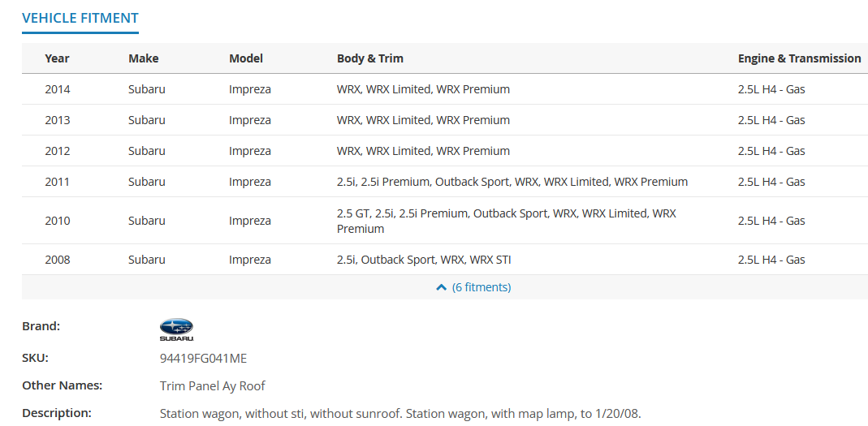Click the station wagon description text
Viewport: 868px width, 426px height.
click(x=400, y=413)
